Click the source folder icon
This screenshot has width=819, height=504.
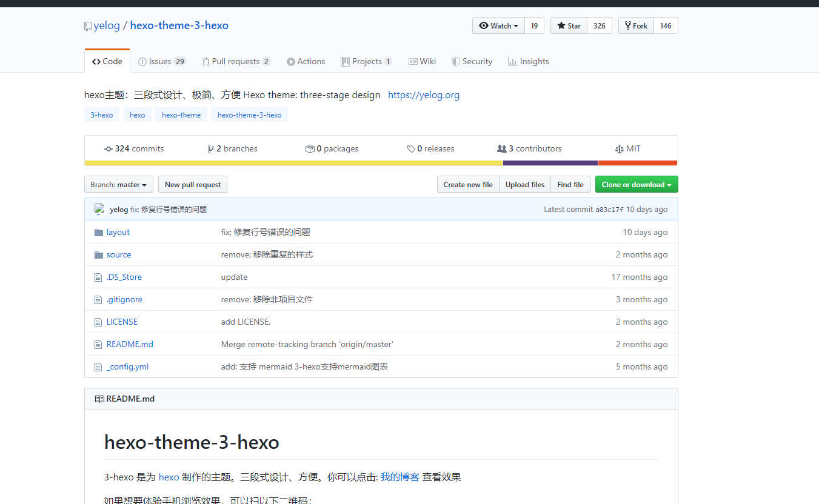coord(99,255)
